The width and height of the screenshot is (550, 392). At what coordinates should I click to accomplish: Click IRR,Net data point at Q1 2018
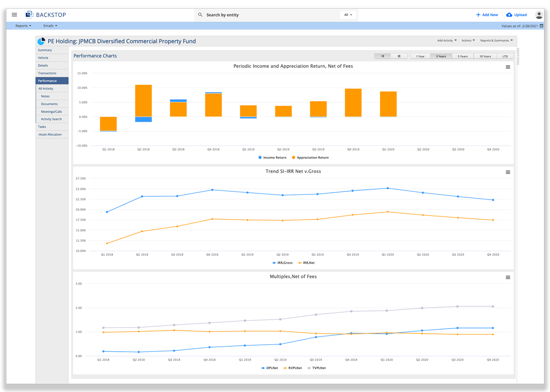click(107, 243)
